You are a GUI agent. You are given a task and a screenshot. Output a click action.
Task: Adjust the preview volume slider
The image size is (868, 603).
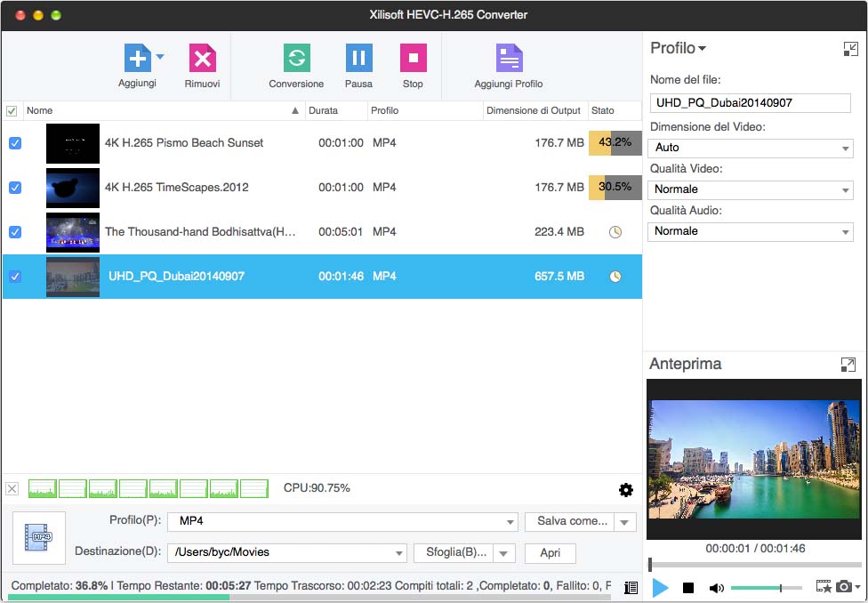(766, 588)
